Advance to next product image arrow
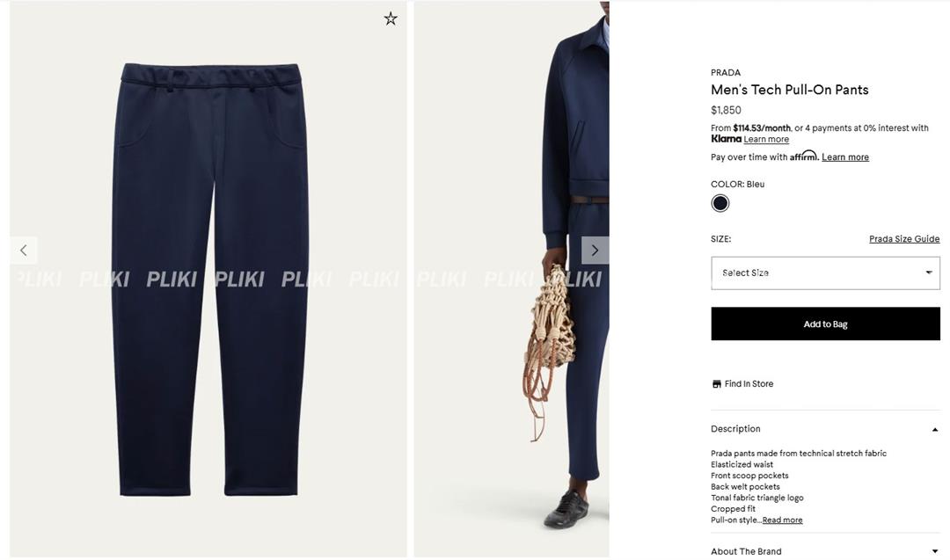This screenshot has height=560, width=950. [x=595, y=250]
